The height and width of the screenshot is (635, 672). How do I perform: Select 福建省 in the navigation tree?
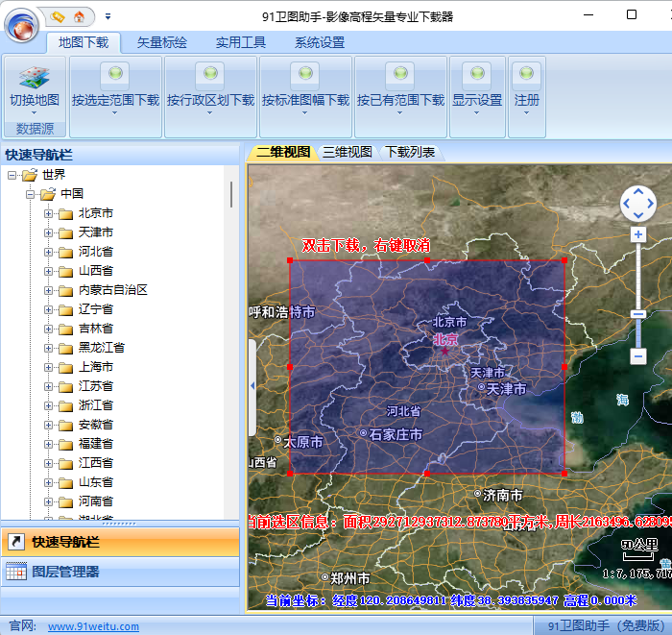click(96, 444)
